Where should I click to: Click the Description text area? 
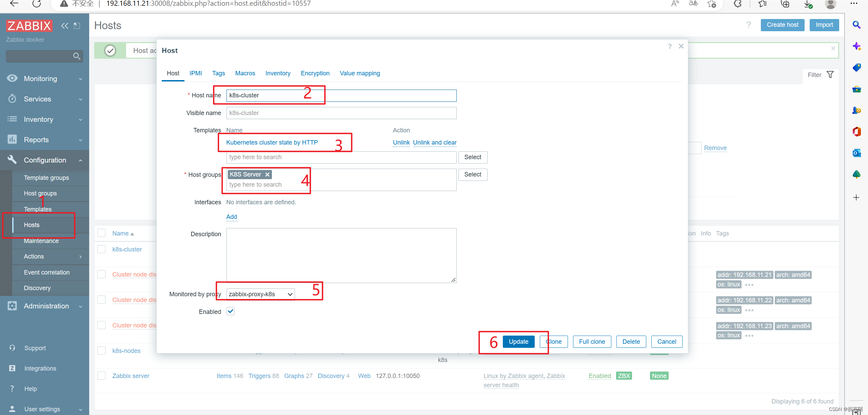(x=341, y=255)
